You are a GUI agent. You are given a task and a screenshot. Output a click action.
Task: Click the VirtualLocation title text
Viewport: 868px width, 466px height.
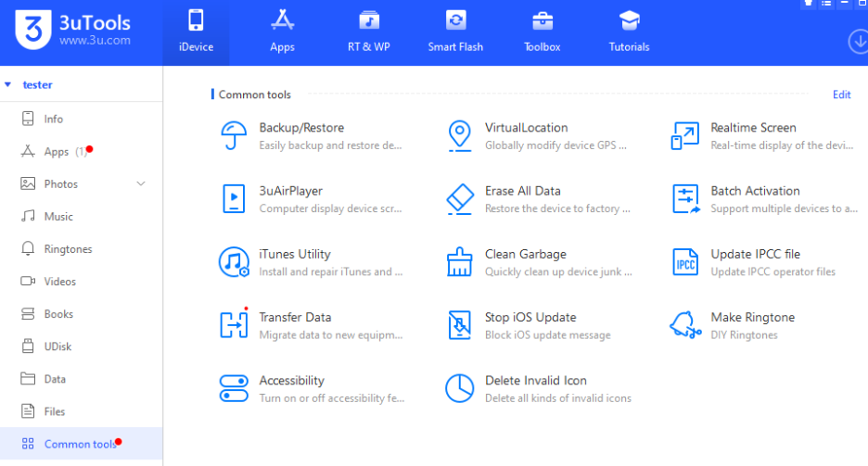tap(527, 128)
